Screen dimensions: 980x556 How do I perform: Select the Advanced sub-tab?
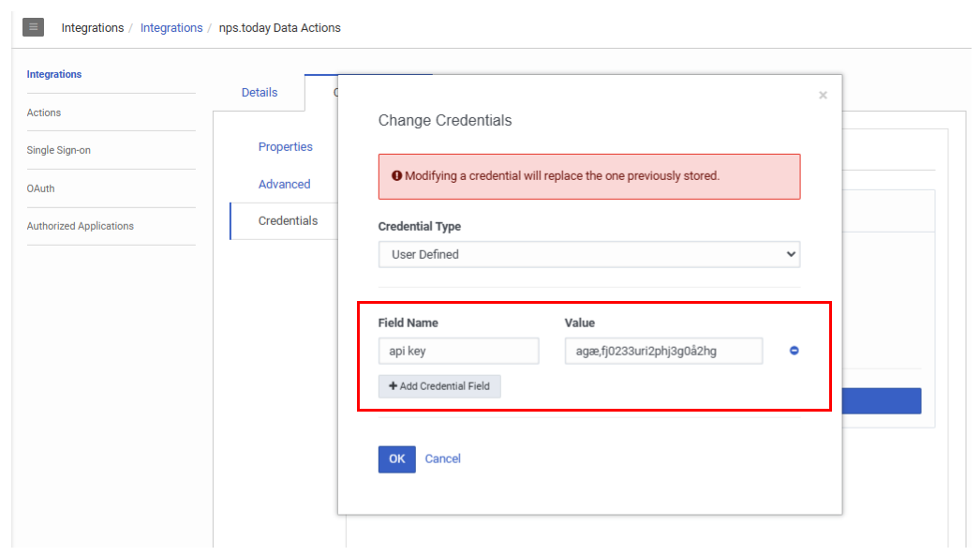click(285, 184)
